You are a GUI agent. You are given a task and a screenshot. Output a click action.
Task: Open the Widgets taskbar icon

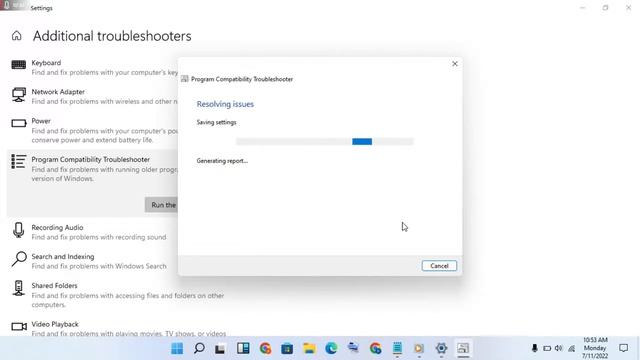[243, 348]
